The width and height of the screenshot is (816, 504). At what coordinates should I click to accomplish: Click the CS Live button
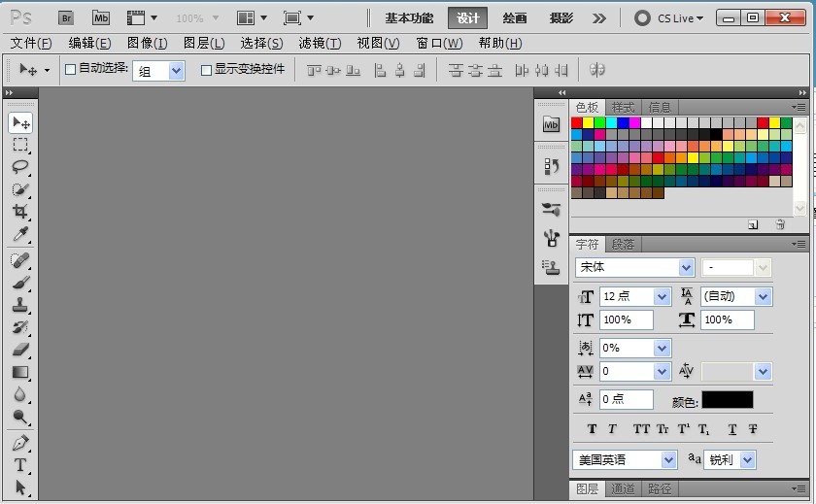tap(668, 17)
